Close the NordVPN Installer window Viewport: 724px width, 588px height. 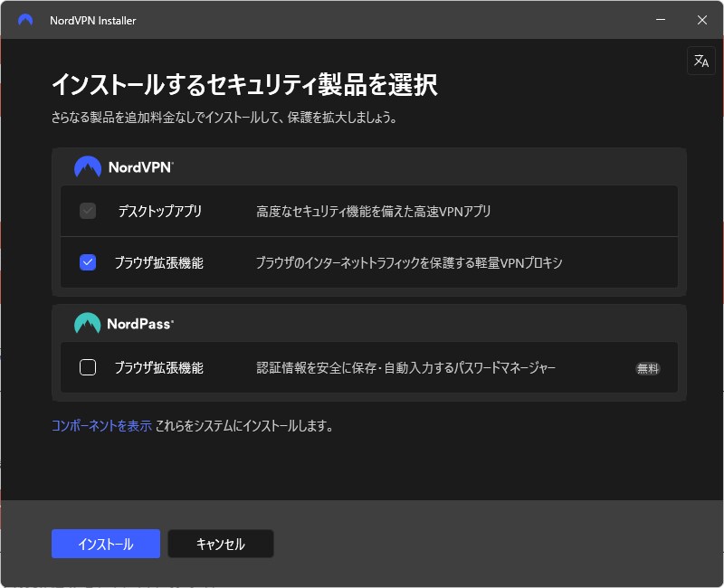(701, 20)
